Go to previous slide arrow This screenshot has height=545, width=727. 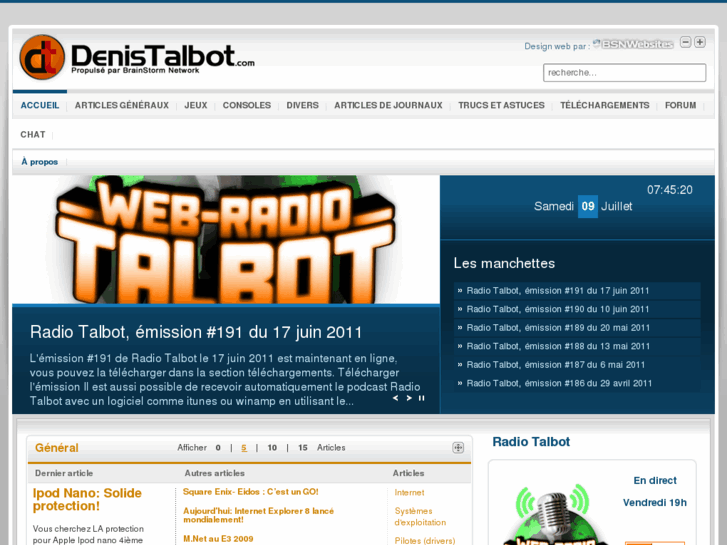click(395, 398)
